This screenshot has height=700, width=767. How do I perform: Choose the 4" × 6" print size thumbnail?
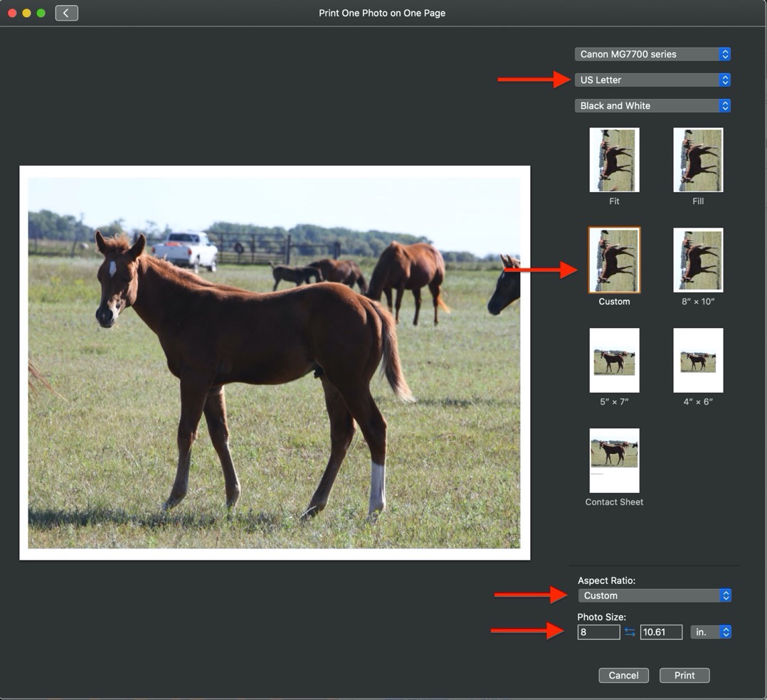(698, 361)
